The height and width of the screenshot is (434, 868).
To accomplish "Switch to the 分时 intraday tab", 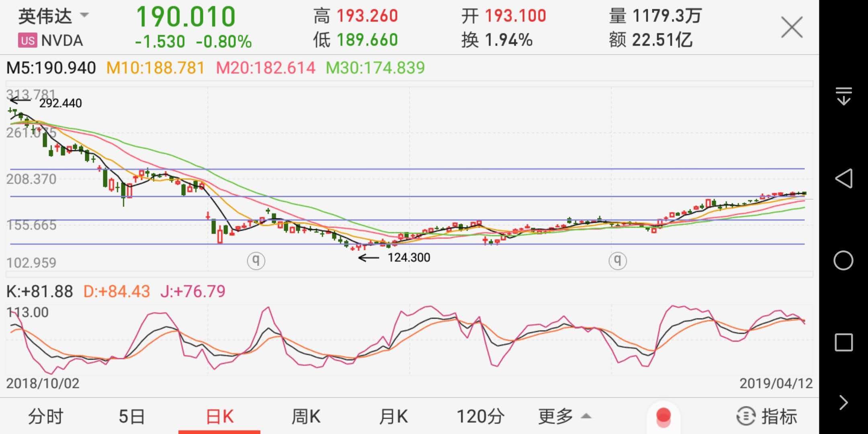I will [45, 416].
